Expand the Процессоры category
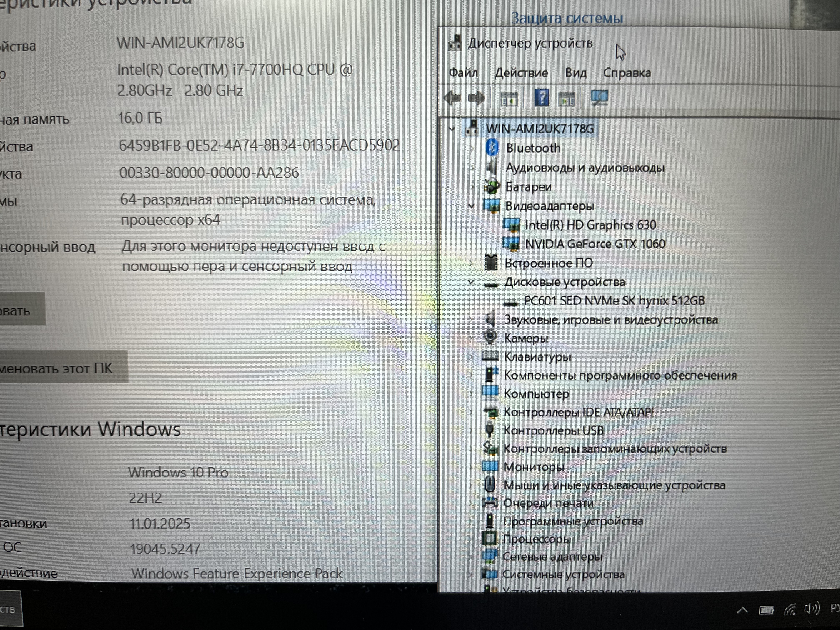The height and width of the screenshot is (630, 840). click(470, 539)
